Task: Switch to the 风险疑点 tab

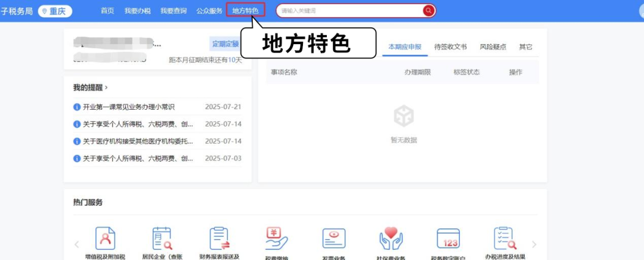Action: tap(493, 47)
